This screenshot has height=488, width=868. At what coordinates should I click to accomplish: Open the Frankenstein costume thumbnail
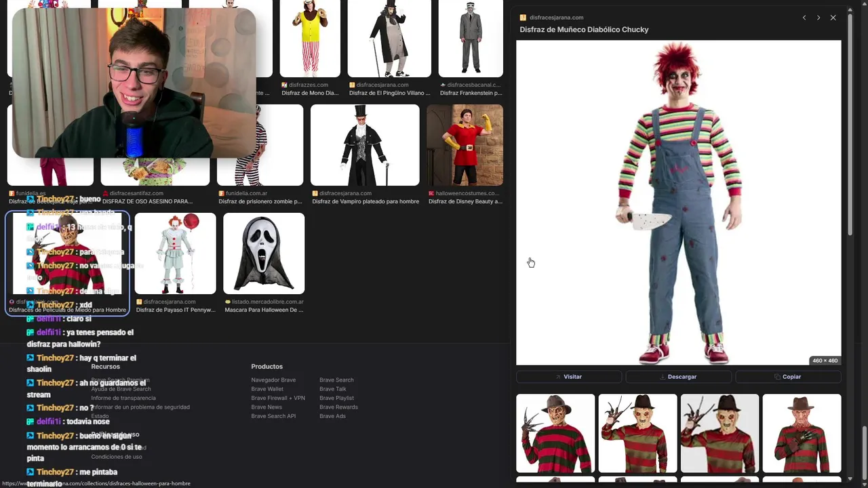pos(471,39)
